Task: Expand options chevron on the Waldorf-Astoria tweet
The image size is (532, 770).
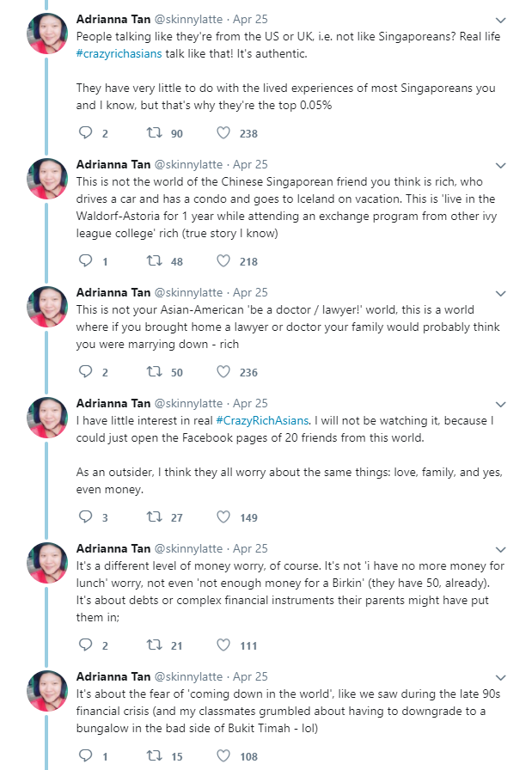Action: 502,165
